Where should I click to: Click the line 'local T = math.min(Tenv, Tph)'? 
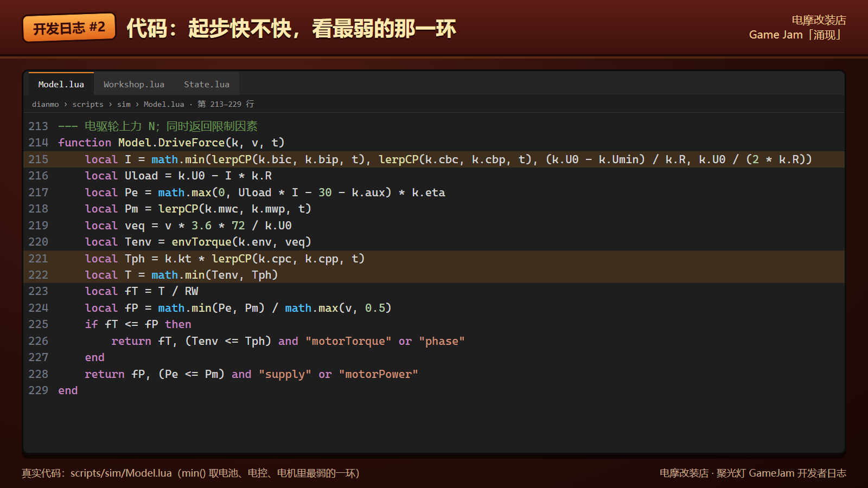(x=434, y=275)
